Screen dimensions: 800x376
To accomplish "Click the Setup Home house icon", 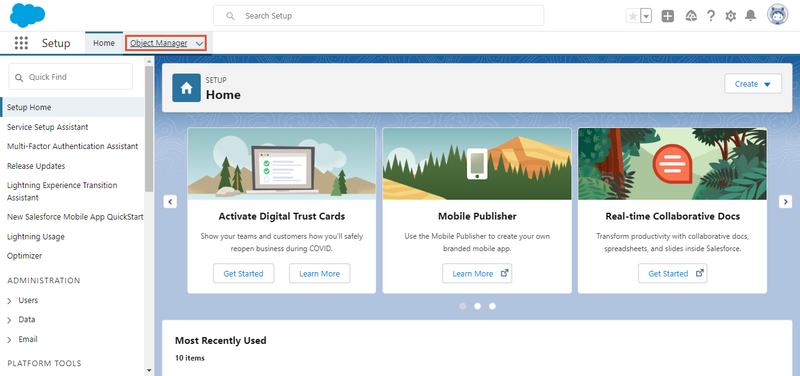I will (186, 88).
